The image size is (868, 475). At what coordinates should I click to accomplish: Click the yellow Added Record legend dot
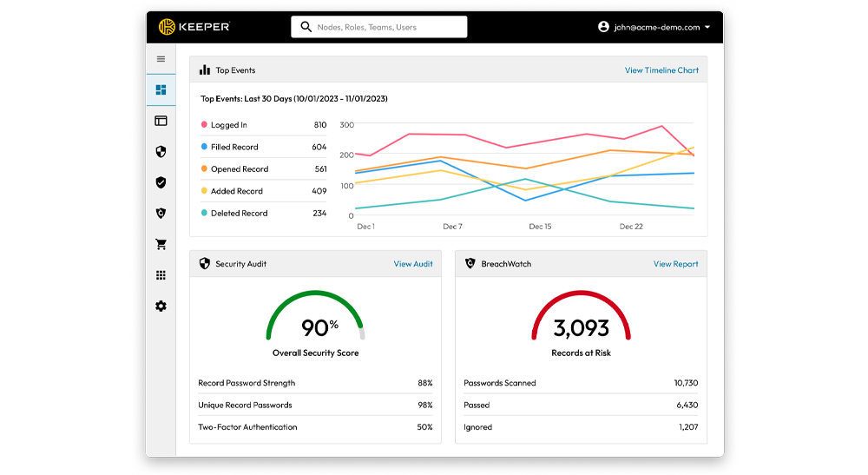tap(204, 190)
